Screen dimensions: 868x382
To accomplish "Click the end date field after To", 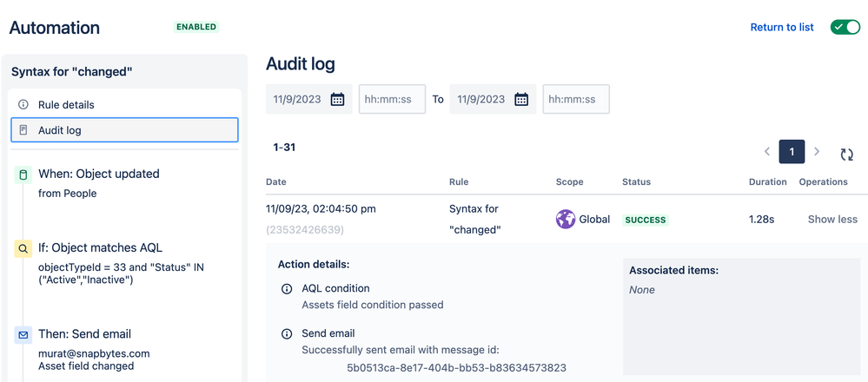I will (x=493, y=100).
